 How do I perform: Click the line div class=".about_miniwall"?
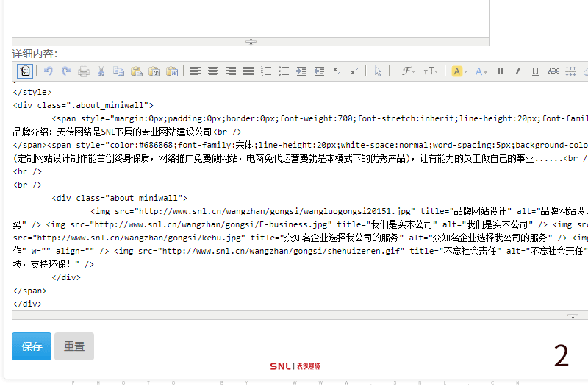(83, 105)
